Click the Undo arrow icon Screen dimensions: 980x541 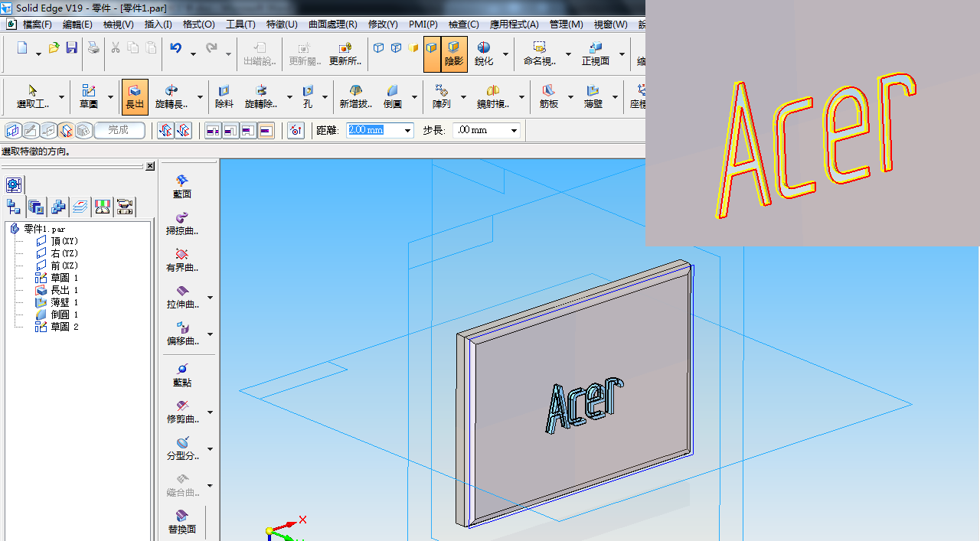click(175, 48)
